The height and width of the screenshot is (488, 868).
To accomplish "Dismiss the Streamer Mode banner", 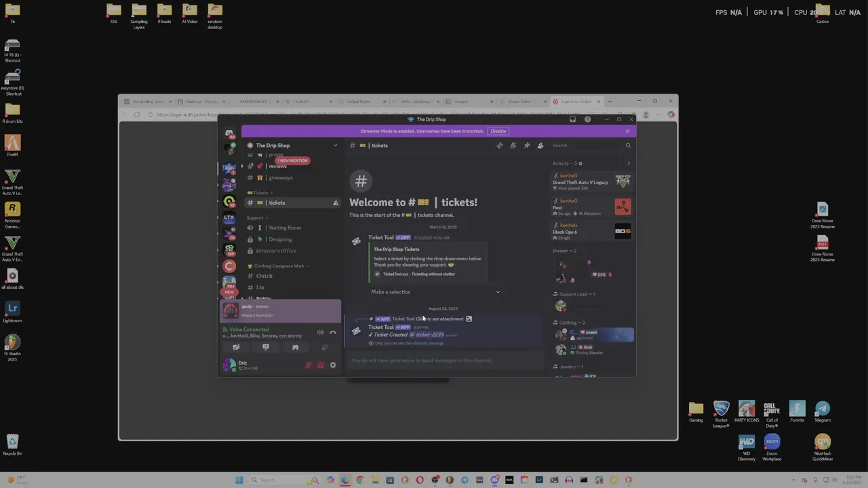I will 627,131.
